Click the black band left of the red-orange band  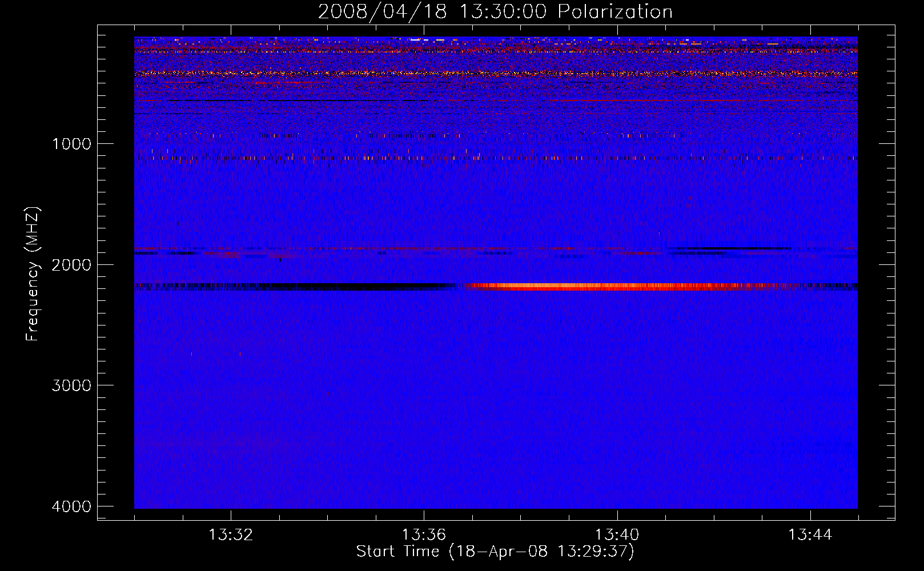click(343, 287)
